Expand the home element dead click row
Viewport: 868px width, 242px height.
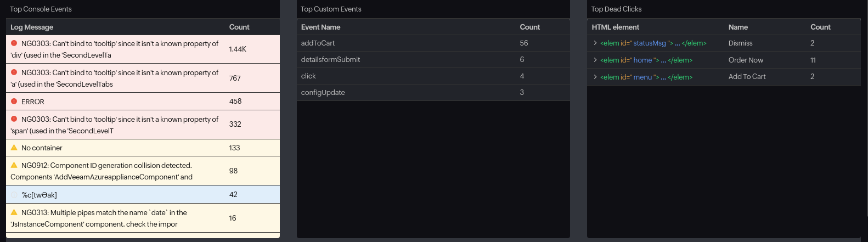(x=595, y=60)
